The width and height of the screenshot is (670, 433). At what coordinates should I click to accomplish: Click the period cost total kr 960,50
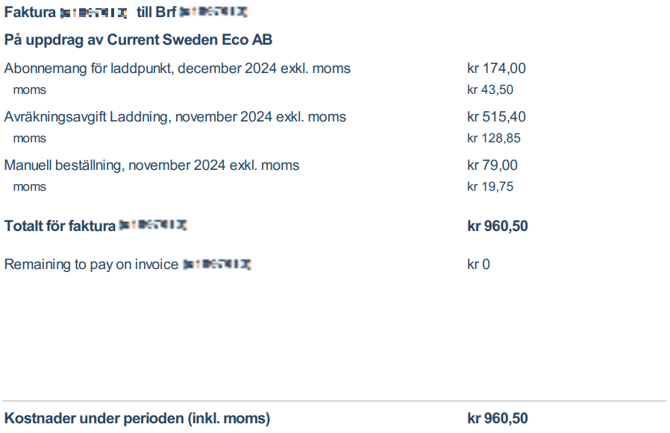point(497,418)
